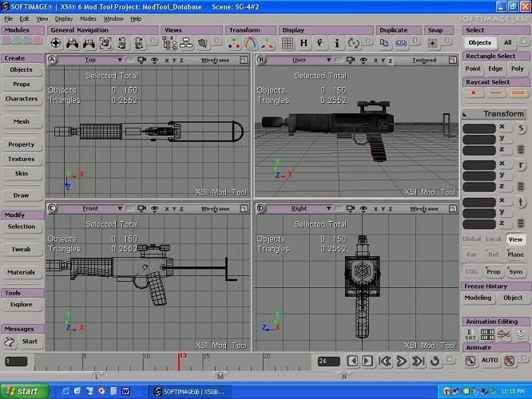
Task: Click the orbit navigation tool icon
Action: tap(56, 43)
